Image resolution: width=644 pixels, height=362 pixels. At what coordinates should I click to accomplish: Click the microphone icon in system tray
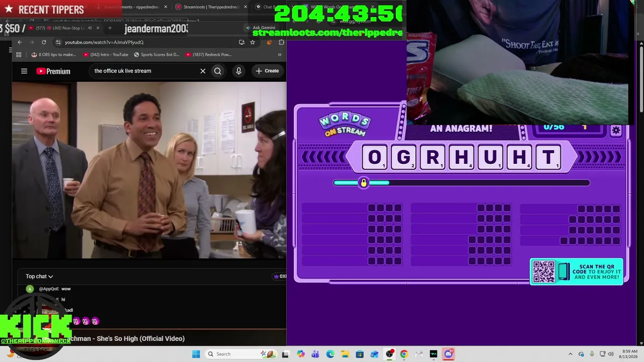pyautogui.click(x=592, y=354)
